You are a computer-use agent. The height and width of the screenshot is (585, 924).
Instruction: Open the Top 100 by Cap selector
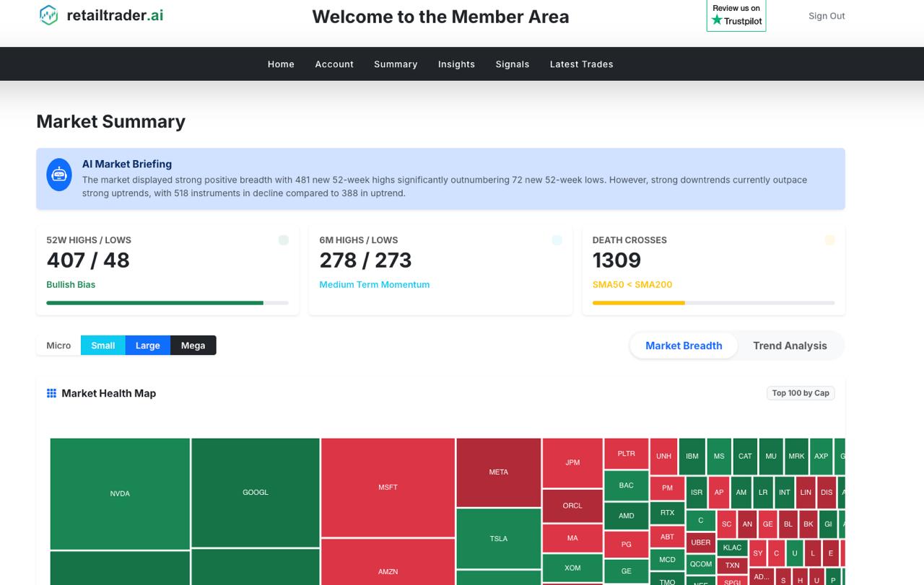(801, 392)
